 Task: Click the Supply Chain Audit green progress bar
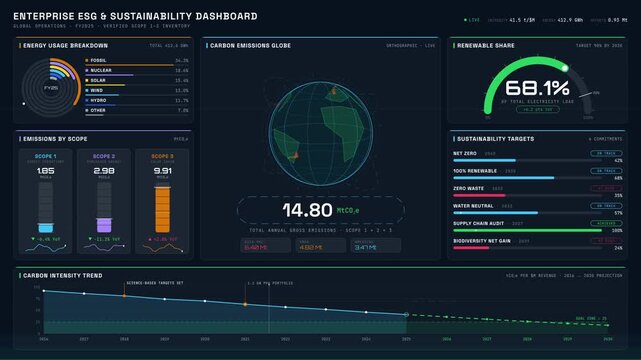coord(527,230)
